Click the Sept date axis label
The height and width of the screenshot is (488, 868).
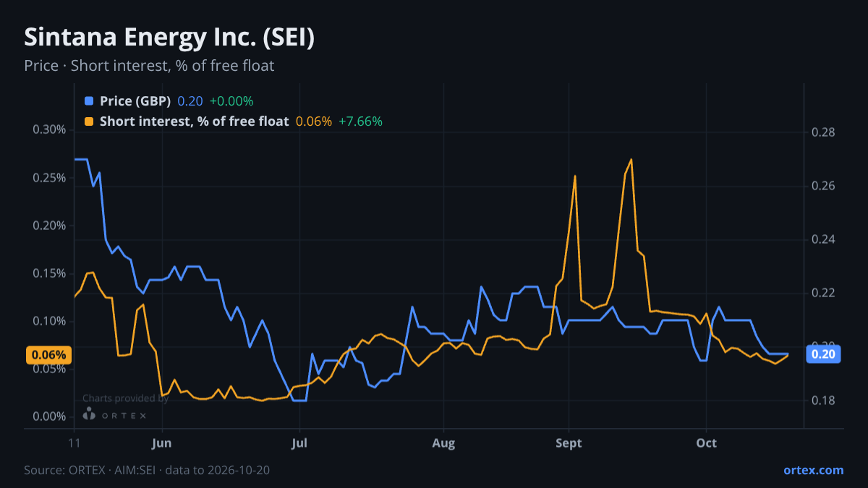tap(569, 443)
